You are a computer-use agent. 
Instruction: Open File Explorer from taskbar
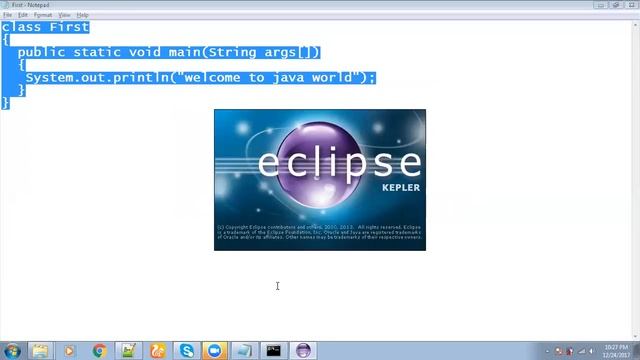pyautogui.click(x=40, y=351)
